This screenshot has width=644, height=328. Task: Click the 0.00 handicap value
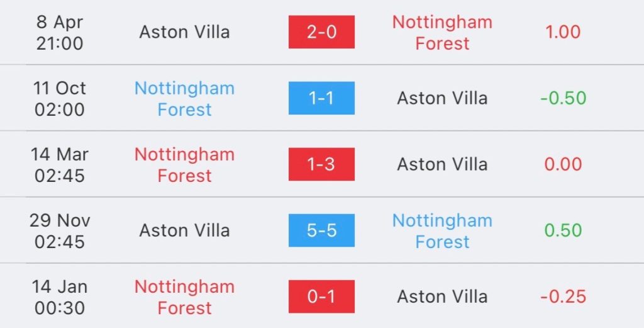[x=563, y=164]
